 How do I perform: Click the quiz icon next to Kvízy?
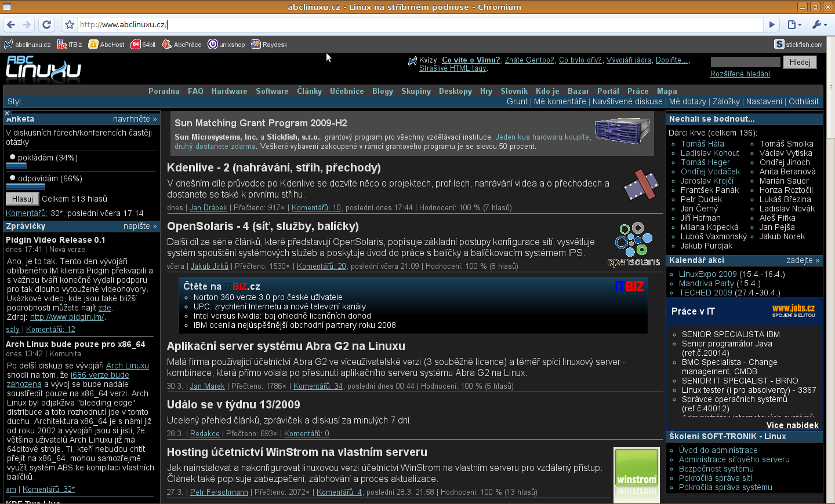(x=412, y=60)
